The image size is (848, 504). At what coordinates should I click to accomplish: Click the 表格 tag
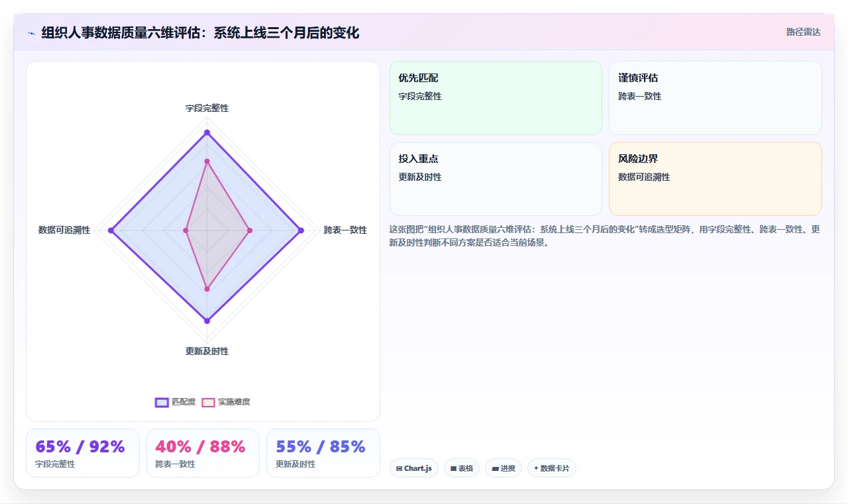pyautogui.click(x=462, y=468)
